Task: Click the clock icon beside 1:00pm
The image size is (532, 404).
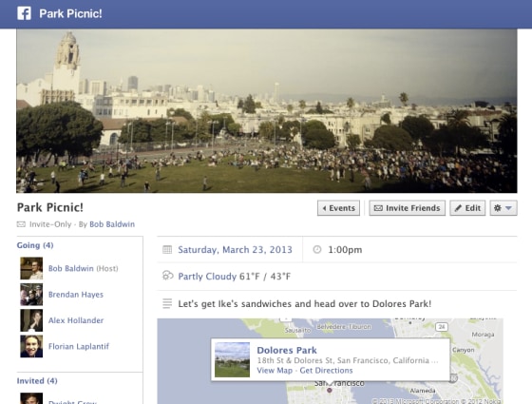Action: 317,249
